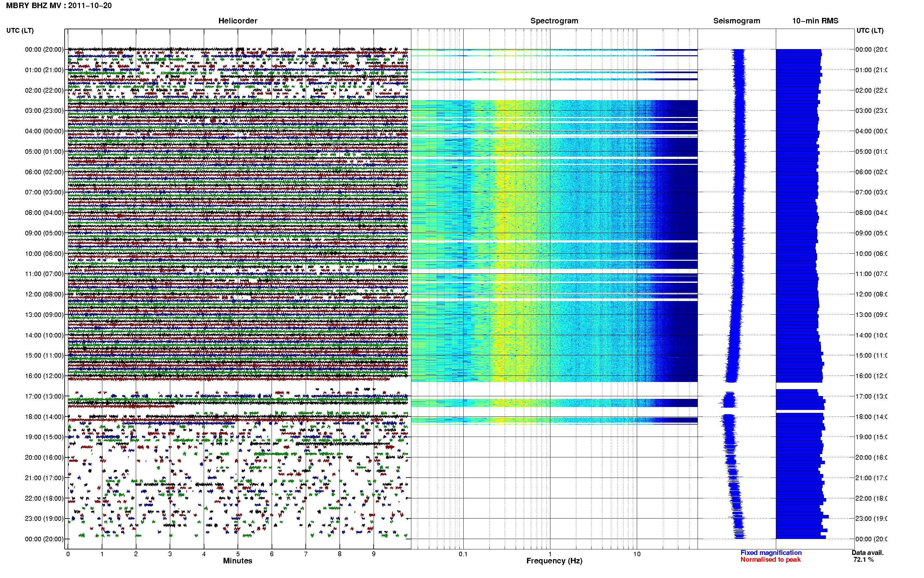The image size is (924, 578).
Task: Click the "0" tick on the Minutes axis
Action: [x=68, y=554]
